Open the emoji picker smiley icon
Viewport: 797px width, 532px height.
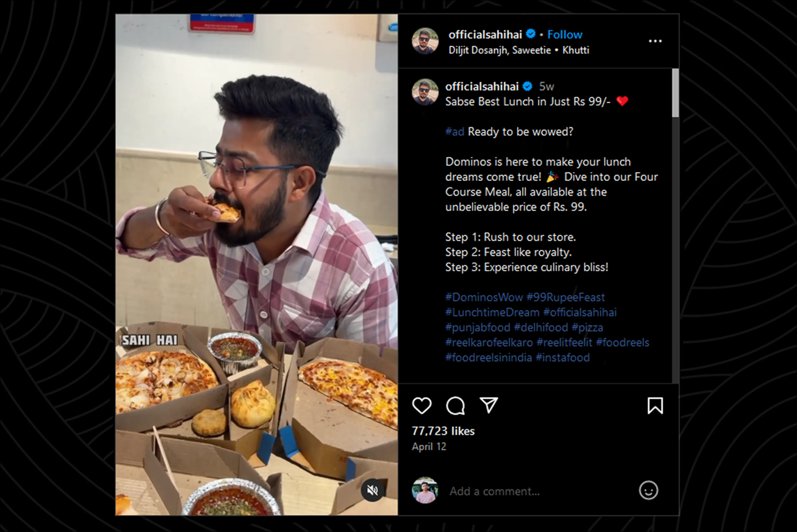[648, 490]
